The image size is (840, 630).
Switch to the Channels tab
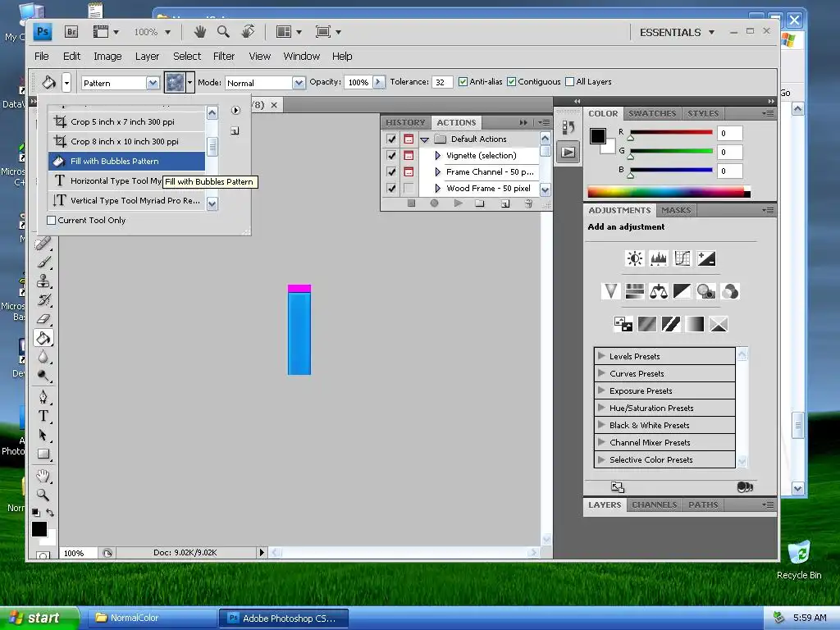click(654, 504)
